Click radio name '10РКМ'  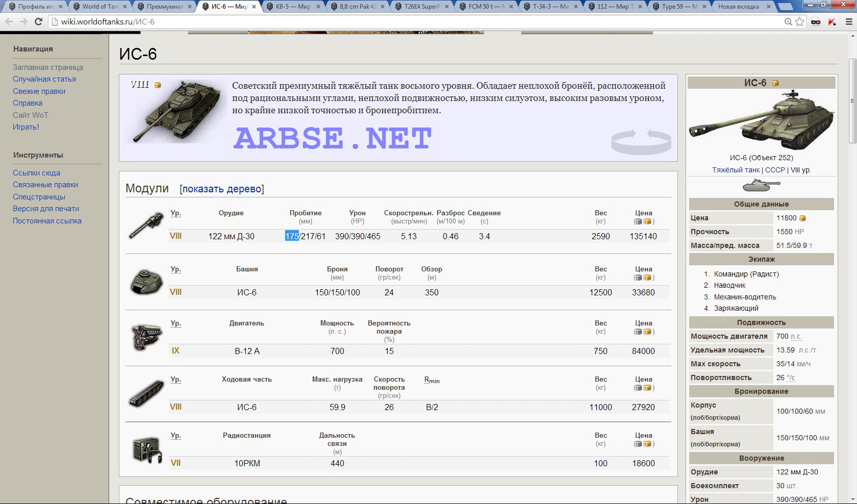click(247, 463)
